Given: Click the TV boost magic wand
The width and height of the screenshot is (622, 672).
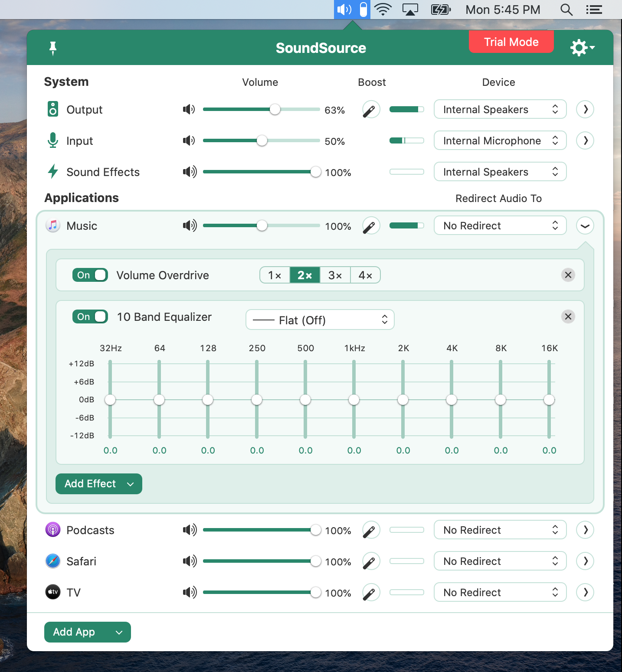Looking at the screenshot, I should coord(371,592).
